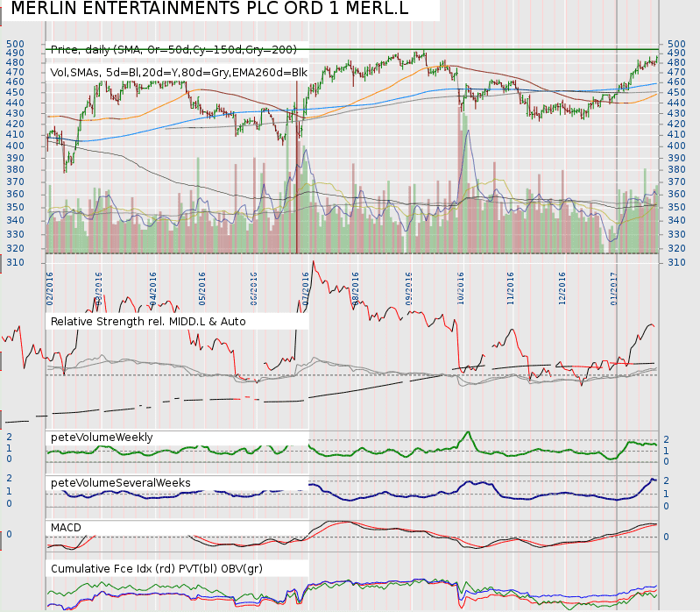Viewport: 700px width, 612px height.
Task: Click the 04/2016 date label
Action: (x=152, y=288)
